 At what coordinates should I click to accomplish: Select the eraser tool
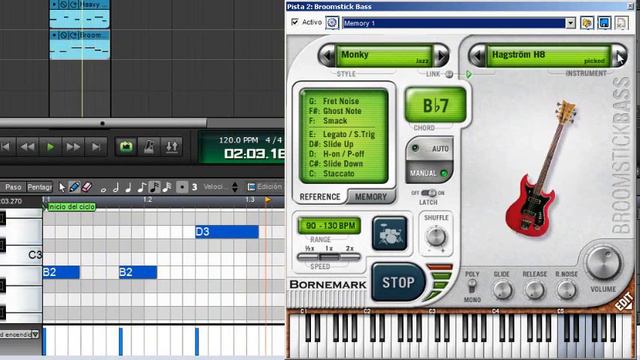tap(87, 187)
